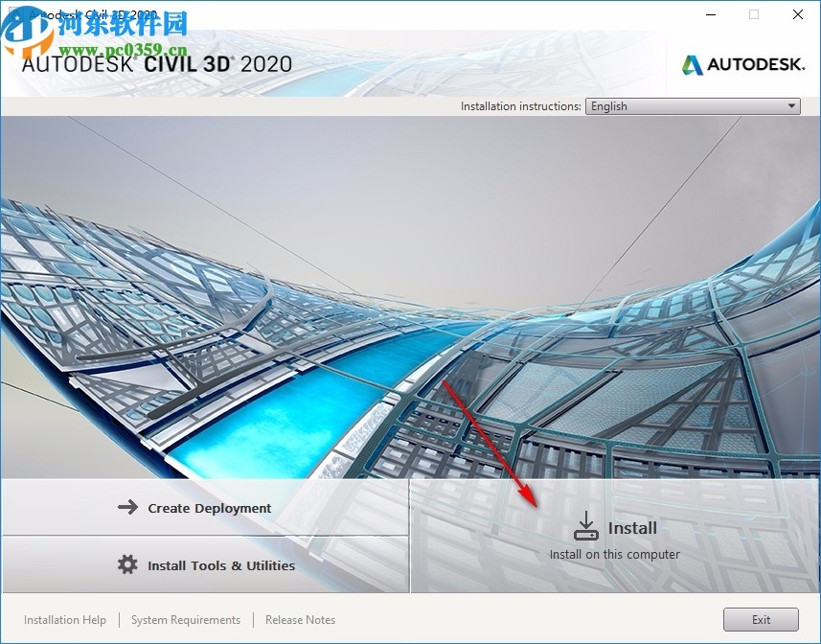
Task: Click the Install on this computer text
Action: coord(614,554)
